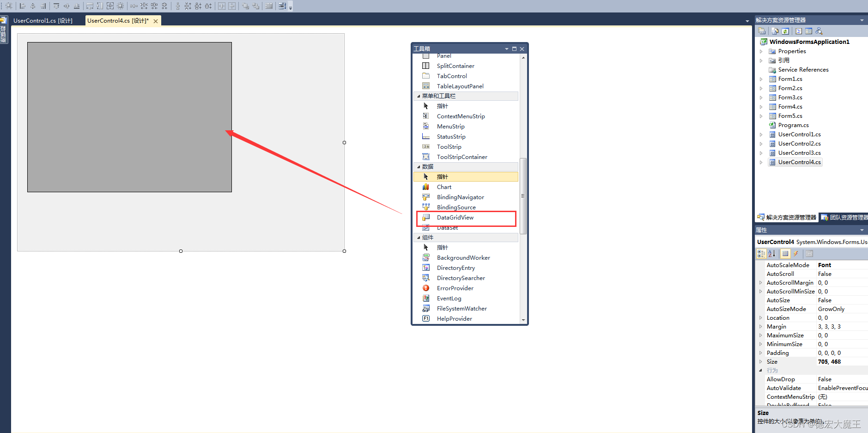The image size is (868, 433).
Task: Expand the Margin property row
Action: tap(761, 327)
